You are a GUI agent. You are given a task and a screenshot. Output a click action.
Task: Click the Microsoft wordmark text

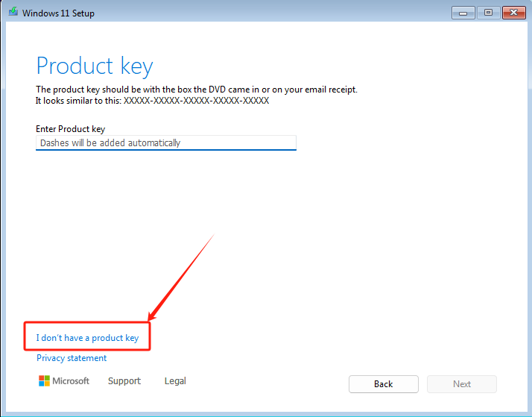click(x=71, y=381)
